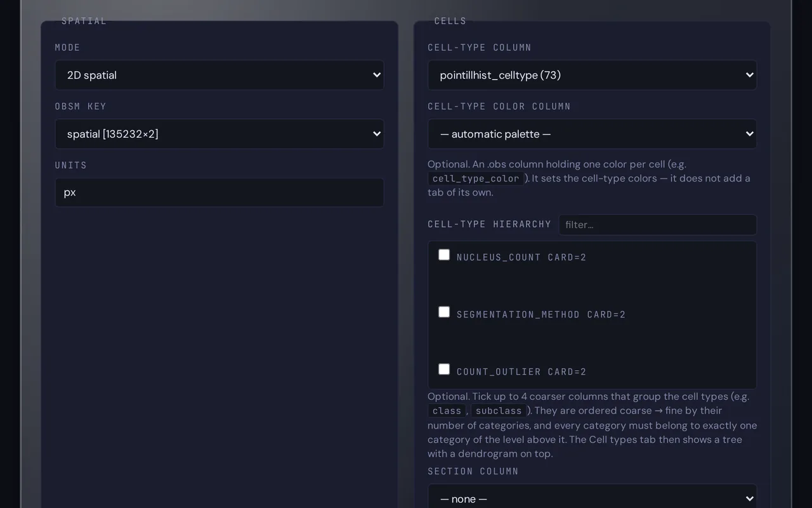
Task: Click the Cell-Type Hierarchy heading
Action: click(490, 224)
